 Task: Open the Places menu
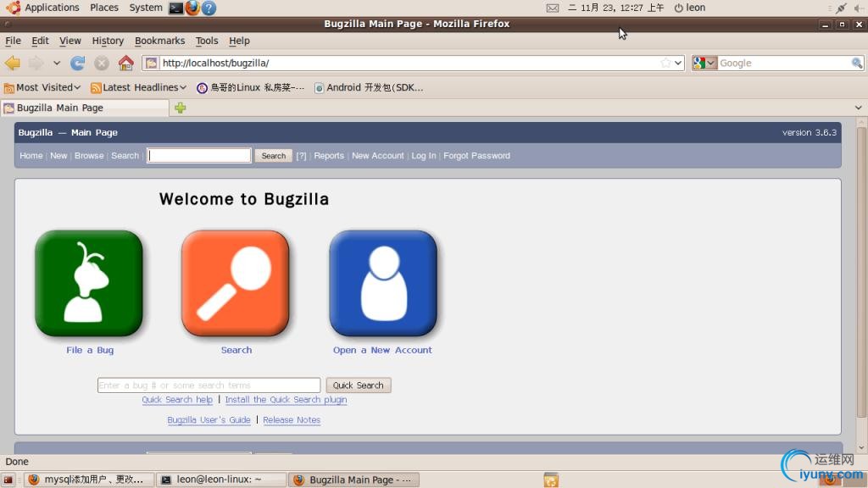click(x=104, y=8)
